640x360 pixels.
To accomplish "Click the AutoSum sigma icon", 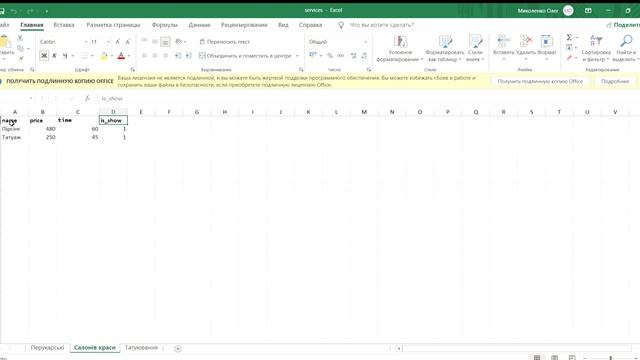I will point(569,38).
